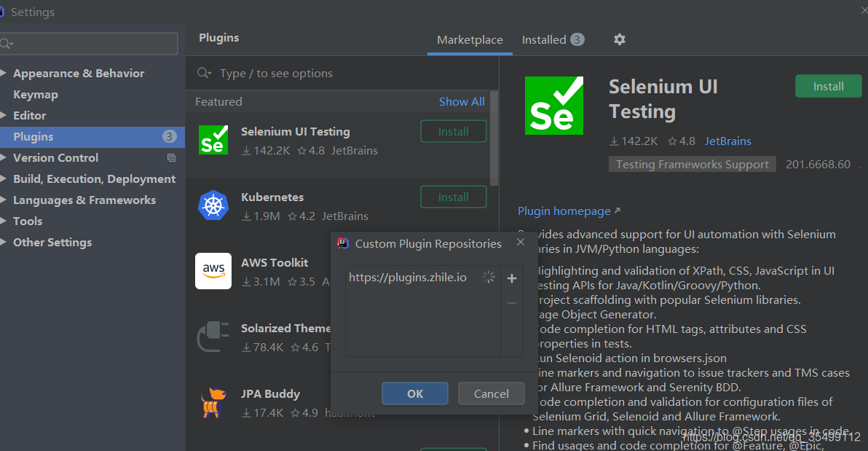868x451 pixels.
Task: Open the JetBrains vendor link
Action: (727, 141)
